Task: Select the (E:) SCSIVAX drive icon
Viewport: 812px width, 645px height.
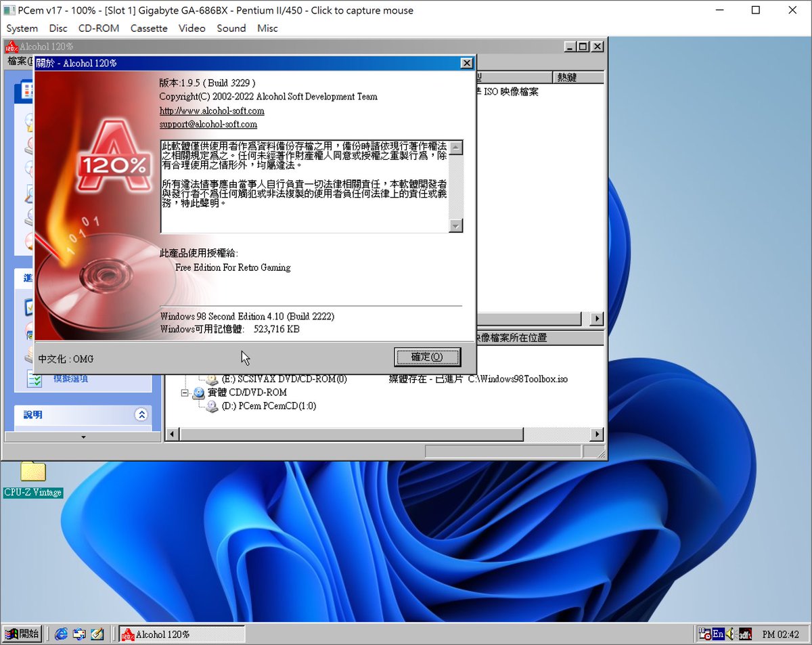Action: coord(212,379)
